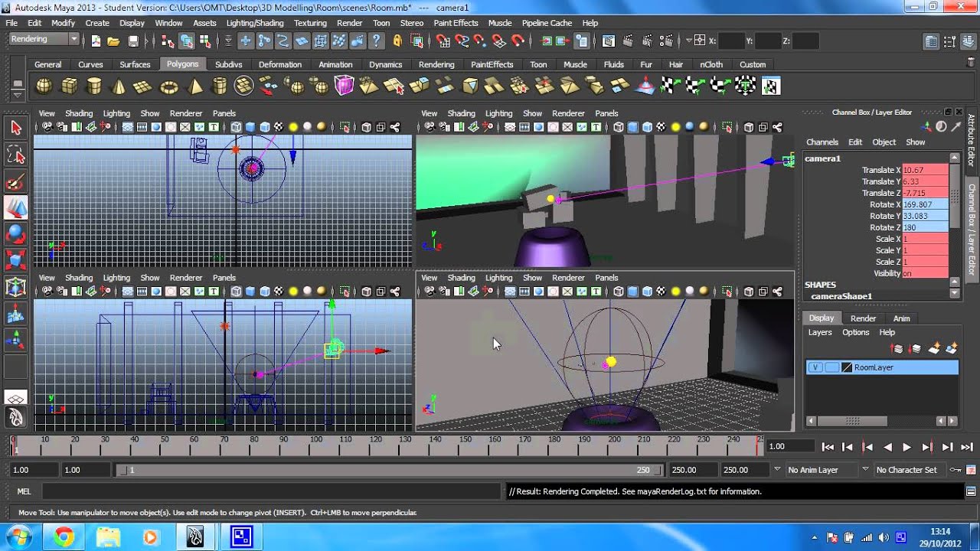Screen dimensions: 980x551
Task: Click the MEL command line label
Action: [x=24, y=491]
